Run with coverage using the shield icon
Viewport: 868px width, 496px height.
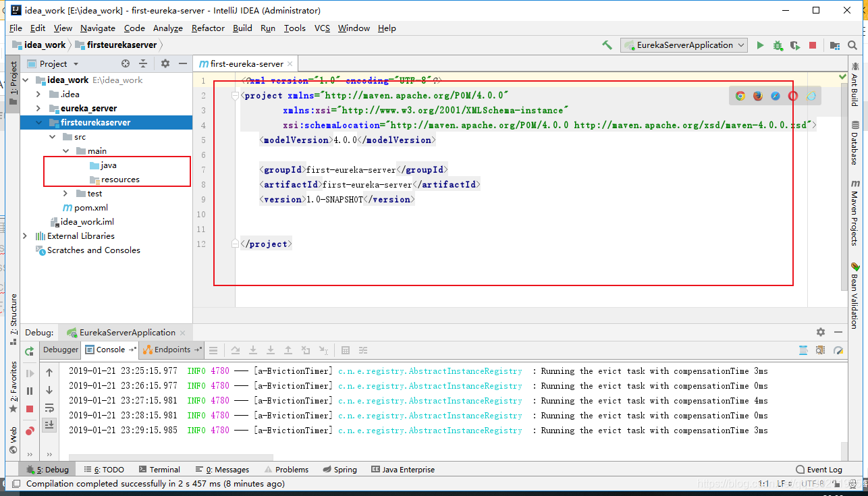tap(795, 45)
